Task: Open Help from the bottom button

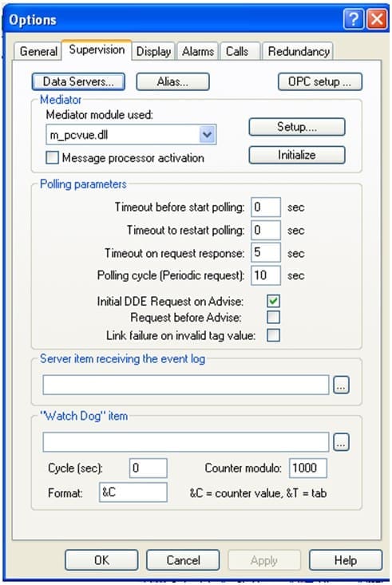Action: (x=346, y=560)
